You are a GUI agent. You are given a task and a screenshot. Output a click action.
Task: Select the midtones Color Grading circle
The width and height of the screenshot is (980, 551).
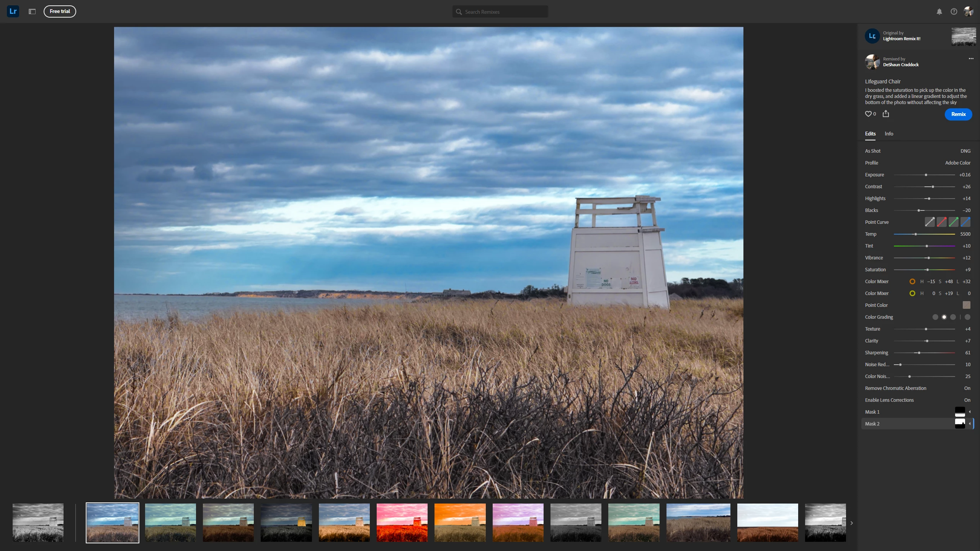click(944, 317)
